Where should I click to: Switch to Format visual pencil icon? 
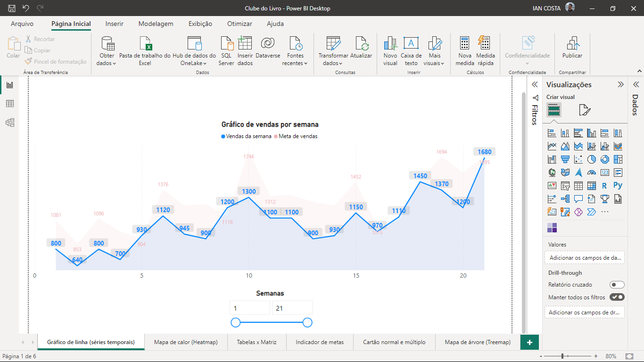click(585, 110)
